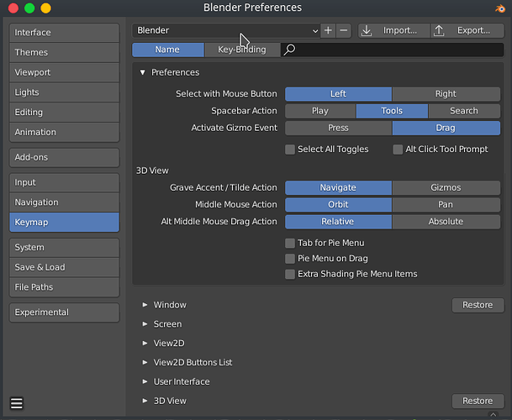Click the keymap search input field
The image size is (512, 420).
[x=392, y=50]
